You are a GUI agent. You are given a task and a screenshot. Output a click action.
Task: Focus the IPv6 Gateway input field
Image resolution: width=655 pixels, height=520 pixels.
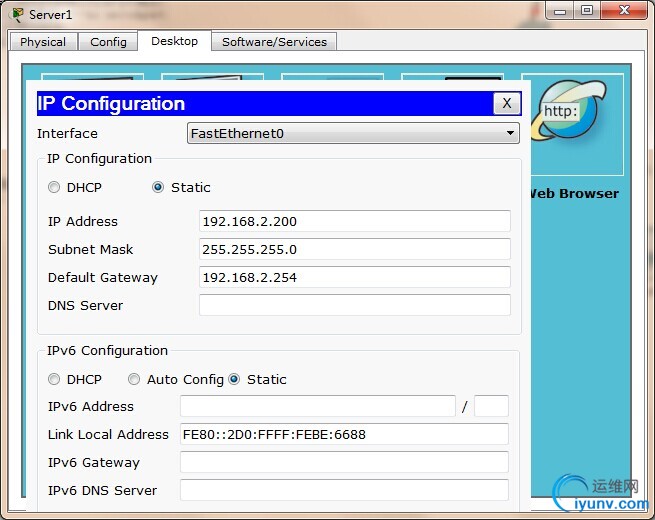tap(344, 462)
